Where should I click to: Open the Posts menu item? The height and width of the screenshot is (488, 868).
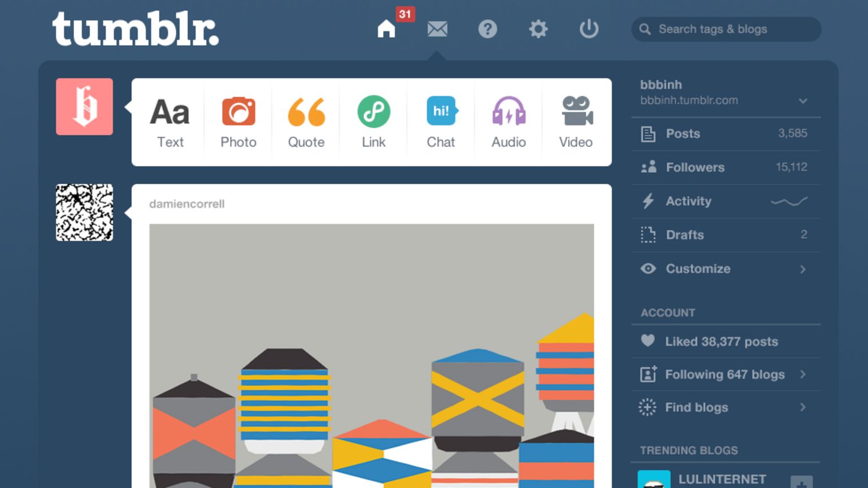[726, 134]
